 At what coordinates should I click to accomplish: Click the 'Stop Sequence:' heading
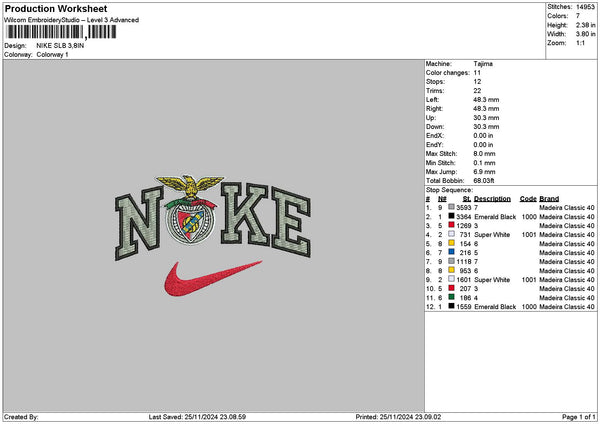(x=449, y=190)
